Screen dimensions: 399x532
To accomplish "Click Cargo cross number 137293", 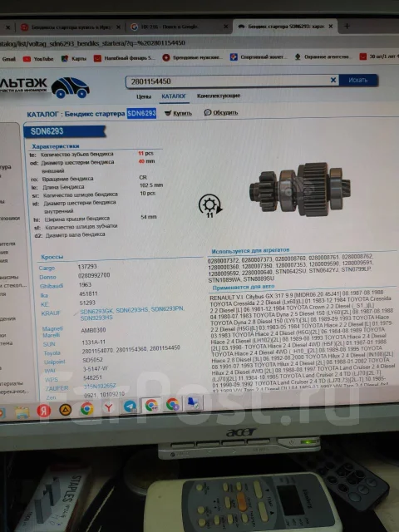I will [87, 267].
